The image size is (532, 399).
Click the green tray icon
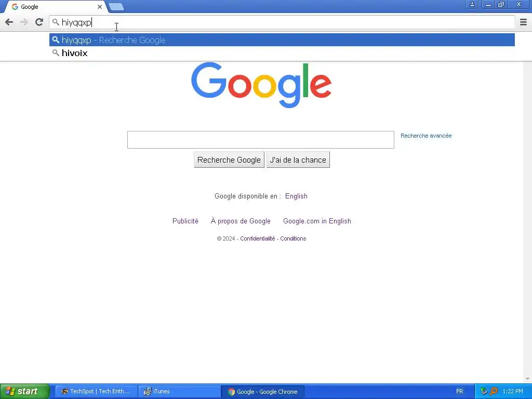(484, 392)
